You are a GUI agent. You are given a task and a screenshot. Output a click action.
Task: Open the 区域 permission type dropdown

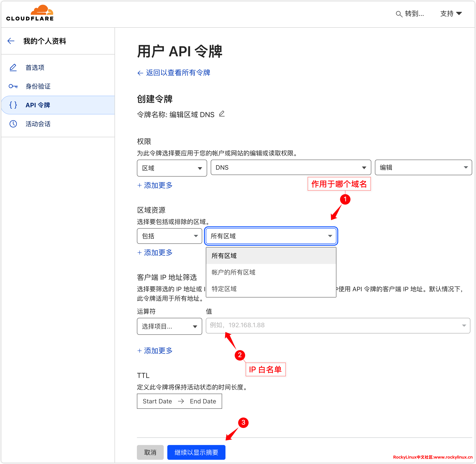click(172, 168)
